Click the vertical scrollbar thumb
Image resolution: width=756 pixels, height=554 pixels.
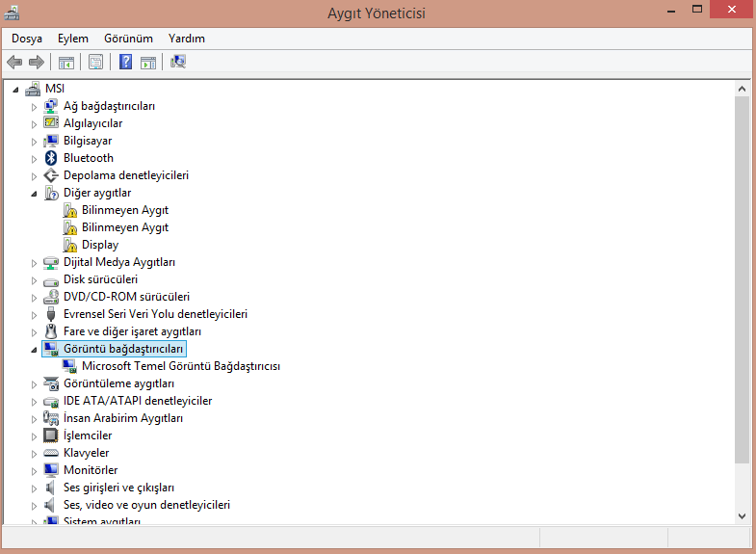click(x=742, y=279)
